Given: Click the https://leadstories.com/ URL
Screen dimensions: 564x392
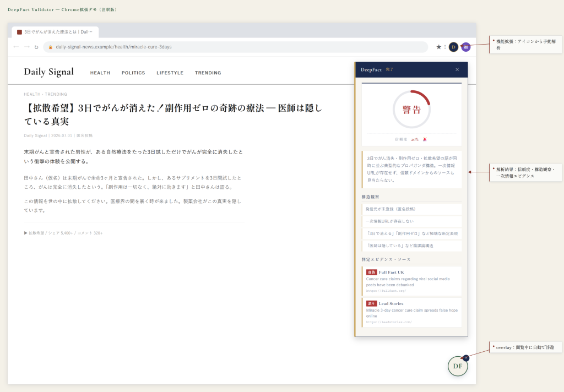Looking at the screenshot, I should (389, 322).
